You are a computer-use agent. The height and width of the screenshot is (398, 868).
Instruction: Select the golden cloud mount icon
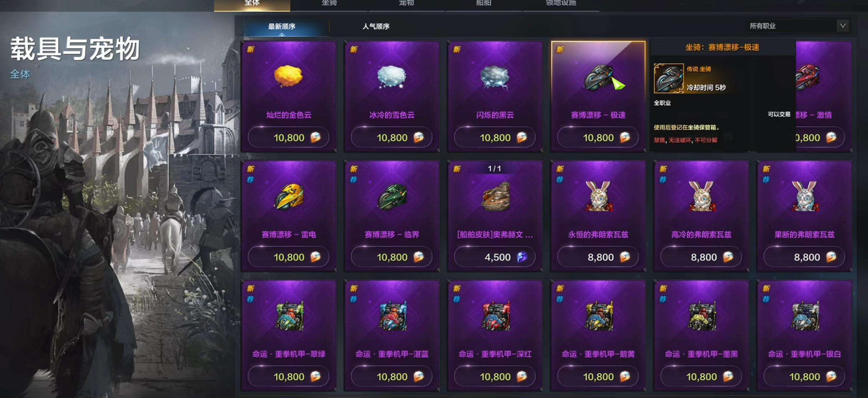click(289, 76)
